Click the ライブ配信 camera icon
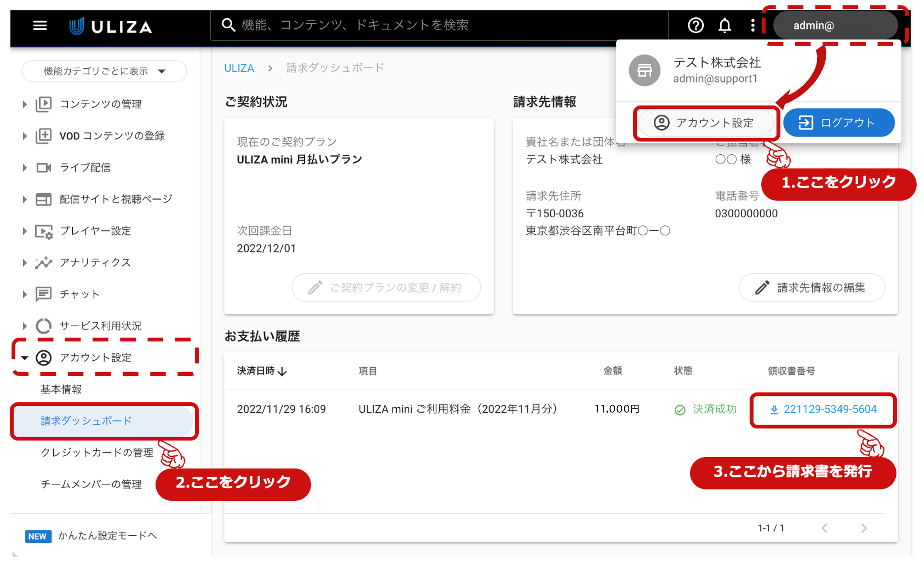Image resolution: width=924 pixels, height=564 pixels. [44, 168]
